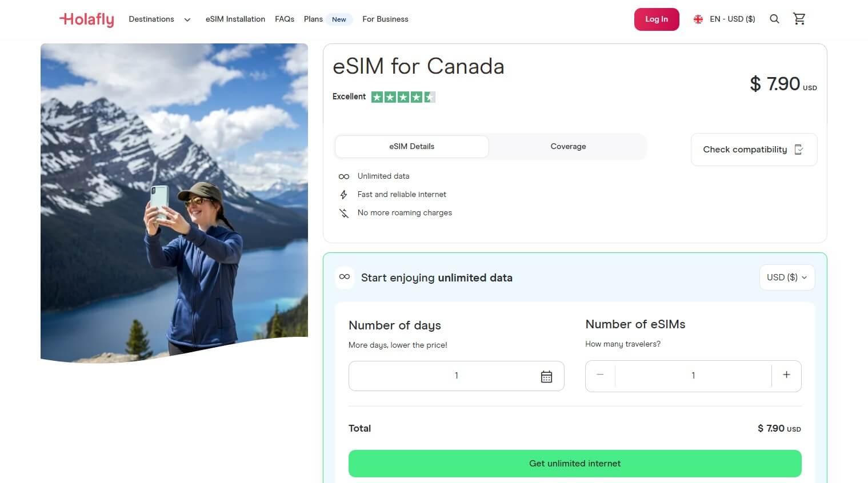This screenshot has height=483, width=868.
Task: Switch to the Coverage tab
Action: pos(568,146)
